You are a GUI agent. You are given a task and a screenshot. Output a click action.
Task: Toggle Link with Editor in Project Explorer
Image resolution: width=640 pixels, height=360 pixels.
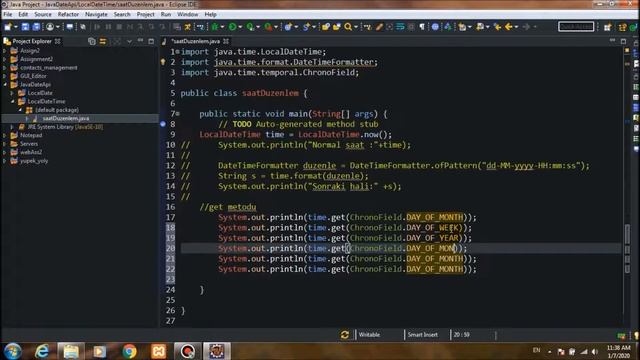tap(103, 41)
